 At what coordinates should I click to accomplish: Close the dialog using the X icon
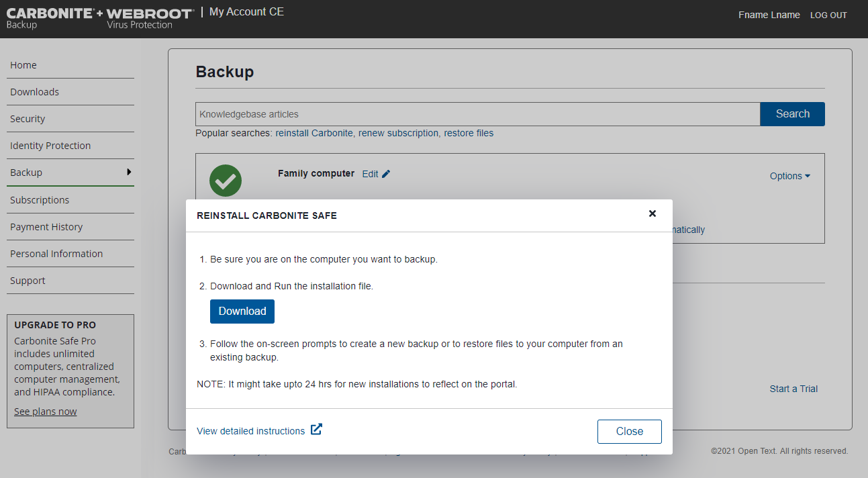652,213
